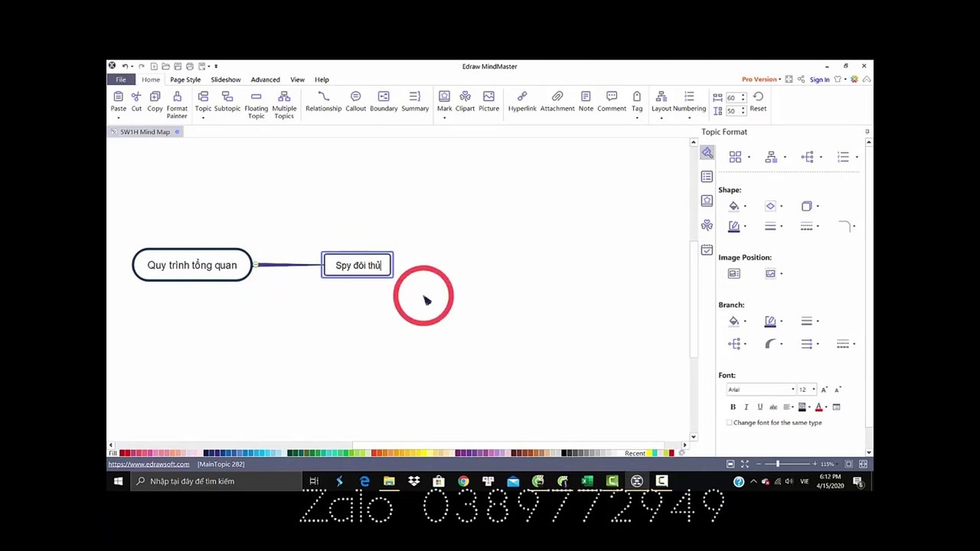Click the Reset spacing icon
The image size is (980, 551).
(758, 96)
